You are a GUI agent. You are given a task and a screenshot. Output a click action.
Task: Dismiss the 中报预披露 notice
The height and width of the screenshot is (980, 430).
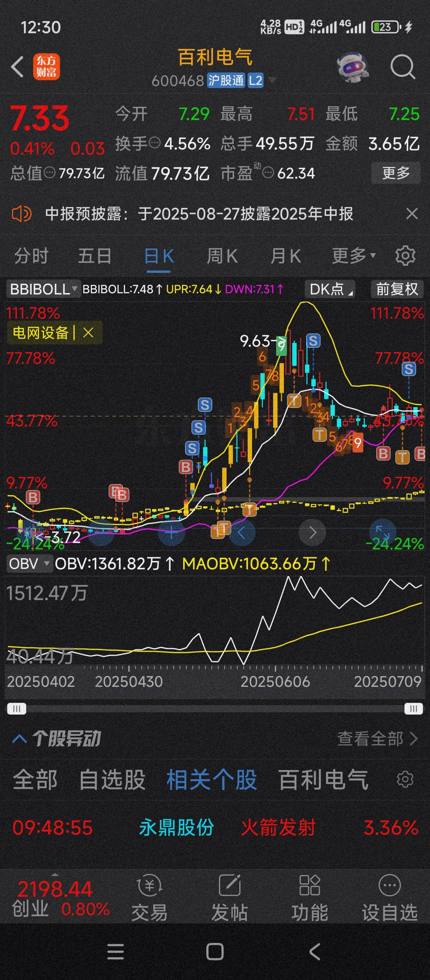tap(412, 214)
